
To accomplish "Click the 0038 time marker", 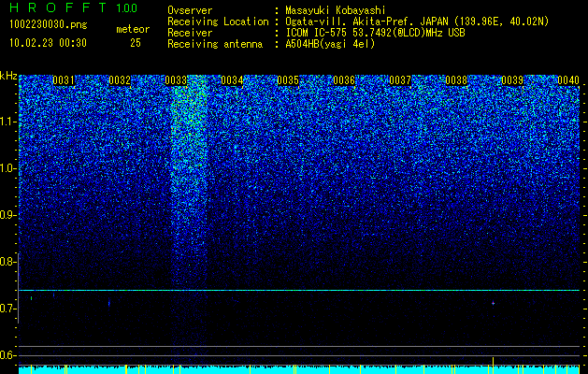I will [x=456, y=80].
